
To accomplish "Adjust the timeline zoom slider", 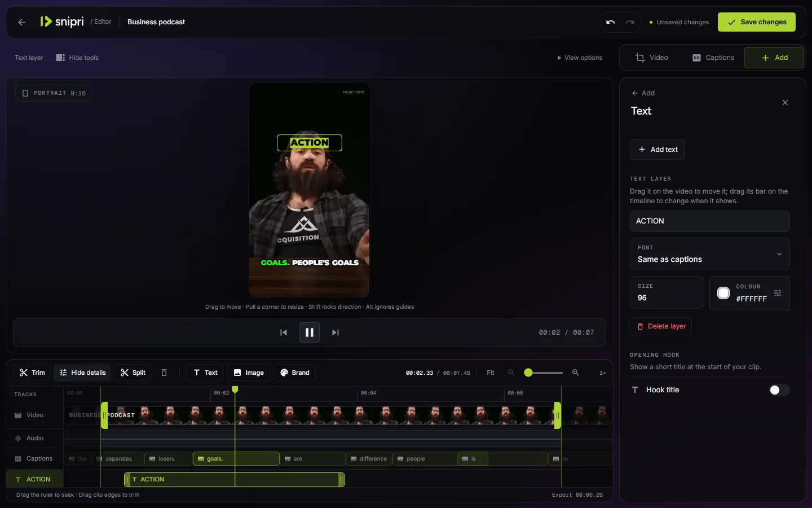I will tap(544, 373).
